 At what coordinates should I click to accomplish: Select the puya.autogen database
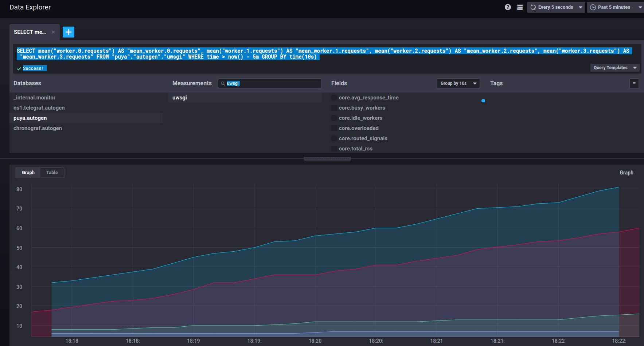(x=86, y=118)
